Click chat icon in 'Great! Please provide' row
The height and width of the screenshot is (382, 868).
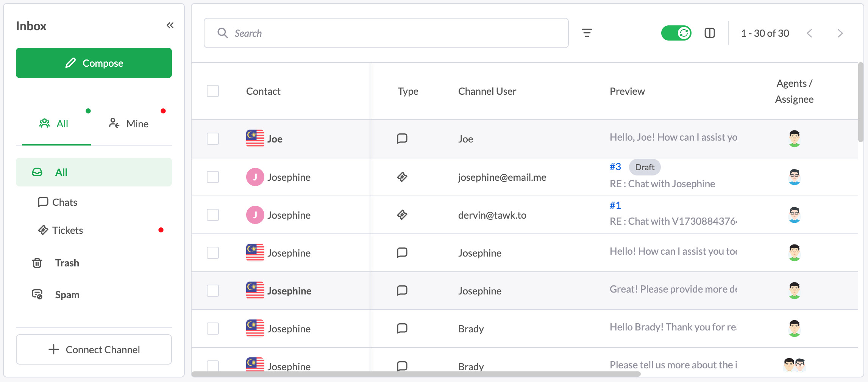pyautogui.click(x=402, y=291)
